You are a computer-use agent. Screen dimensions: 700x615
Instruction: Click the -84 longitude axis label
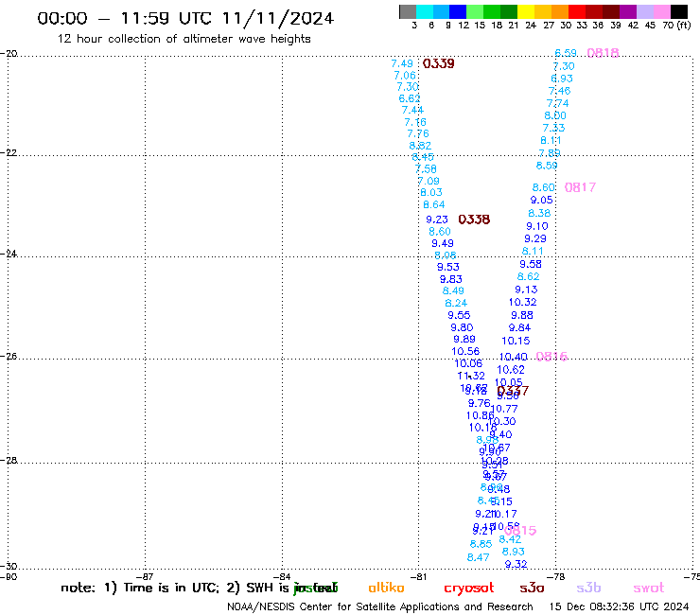(283, 576)
